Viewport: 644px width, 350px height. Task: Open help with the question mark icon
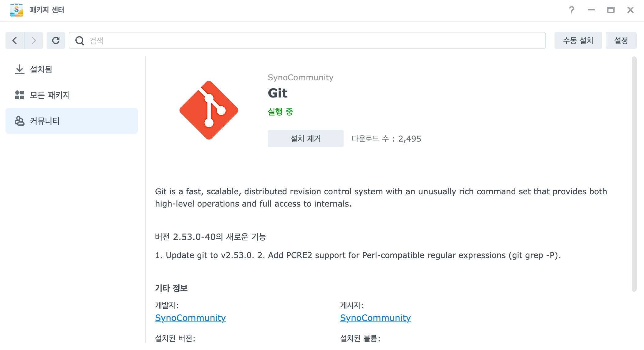(571, 10)
